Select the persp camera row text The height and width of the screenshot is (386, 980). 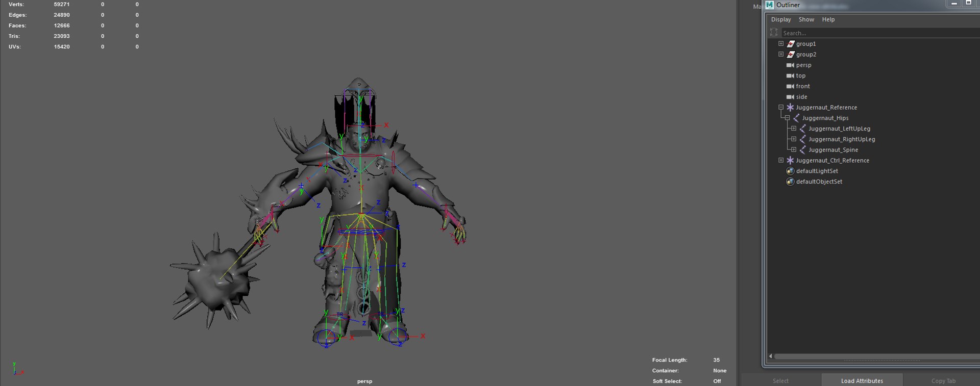point(803,65)
